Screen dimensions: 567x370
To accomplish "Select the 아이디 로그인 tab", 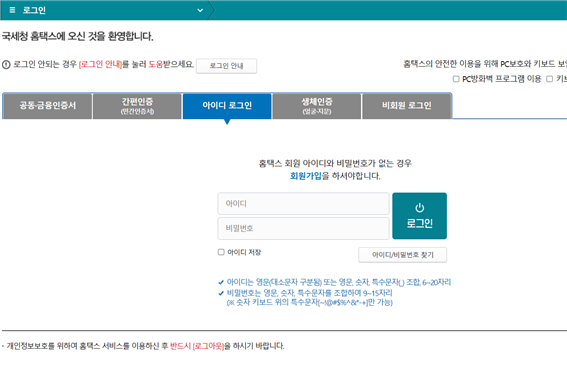I will 227,106.
